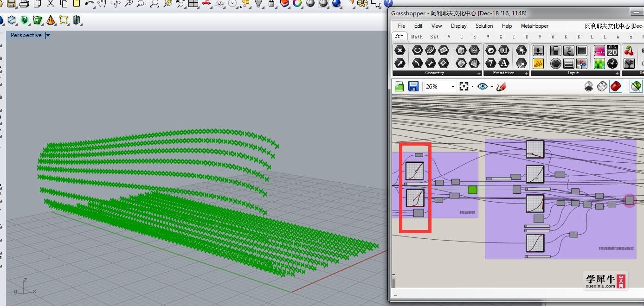Open the Solution menu
This screenshot has width=644, height=306.
coord(484,26)
